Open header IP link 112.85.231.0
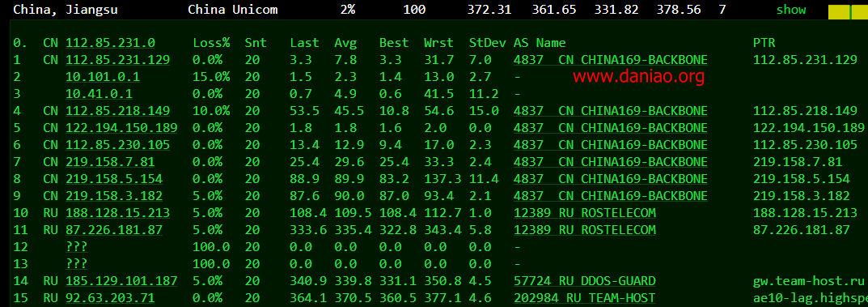Image resolution: width=868 pixels, height=307 pixels. (x=110, y=43)
